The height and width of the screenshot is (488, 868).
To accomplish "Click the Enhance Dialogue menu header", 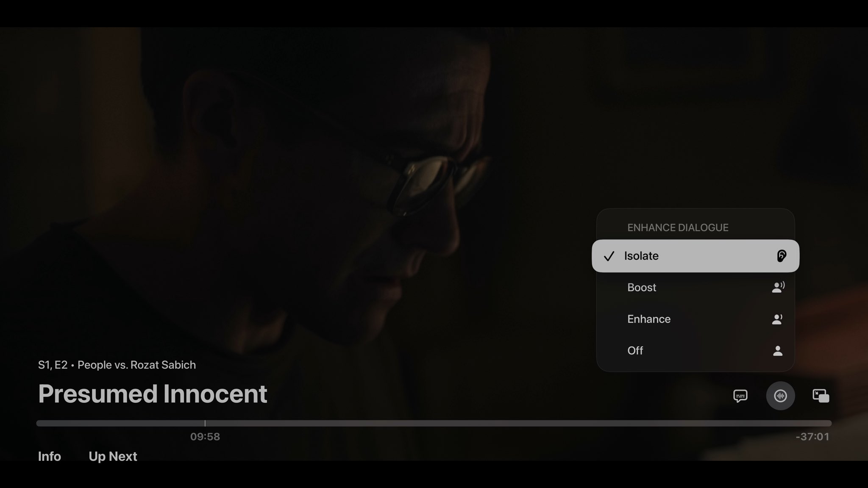I will click(x=678, y=227).
